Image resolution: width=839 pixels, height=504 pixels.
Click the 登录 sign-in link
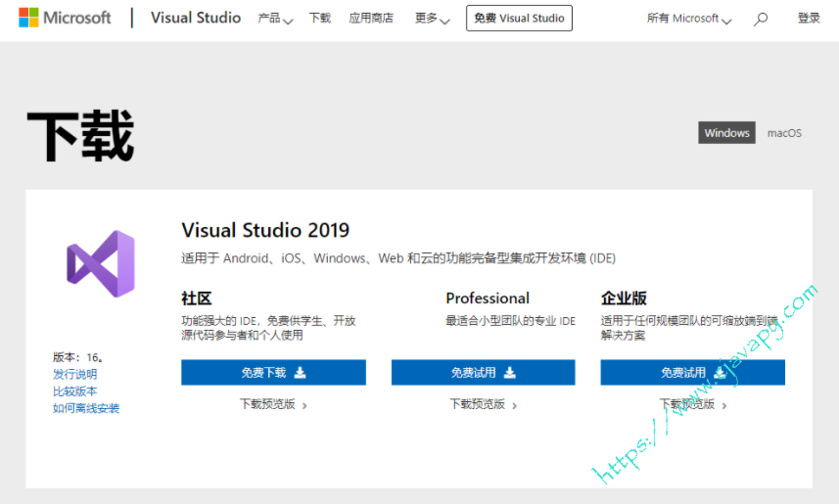809,19
